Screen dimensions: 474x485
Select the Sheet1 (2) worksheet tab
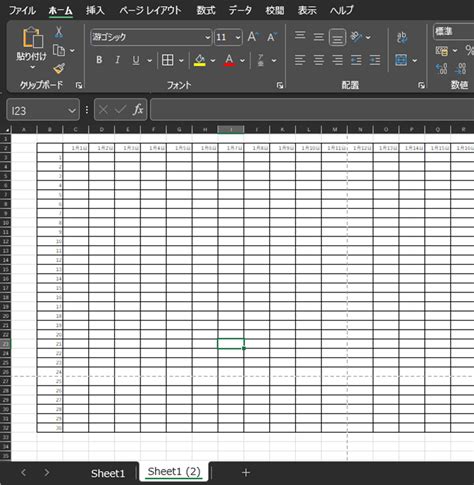(x=174, y=472)
